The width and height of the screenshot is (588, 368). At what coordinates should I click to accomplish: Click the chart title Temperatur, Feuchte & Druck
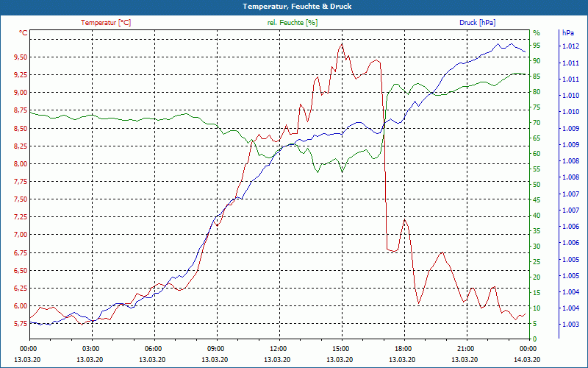297,7
